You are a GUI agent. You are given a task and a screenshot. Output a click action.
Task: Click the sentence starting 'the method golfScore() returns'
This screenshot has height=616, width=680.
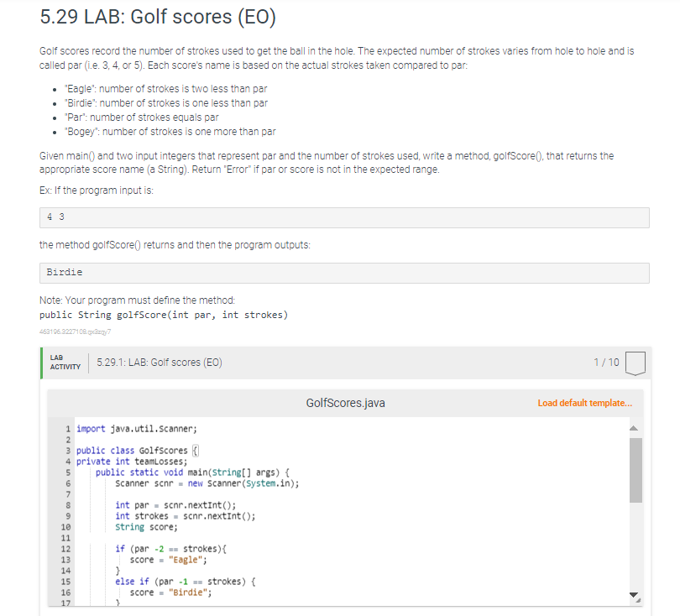pos(175,245)
